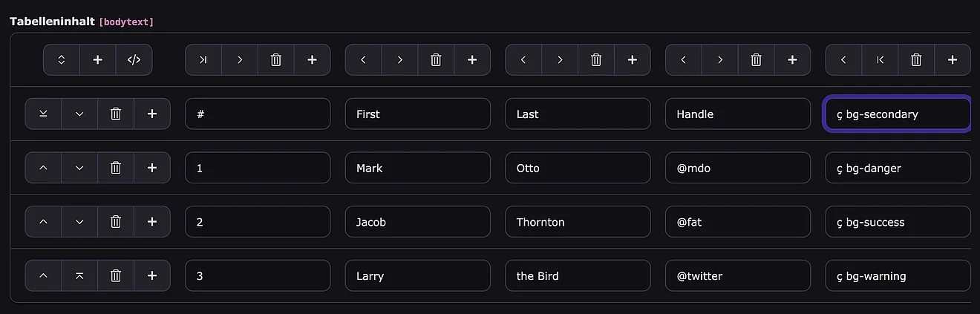Move the Jacob row up one position
This screenshot has width=980, height=314.
[x=43, y=222]
